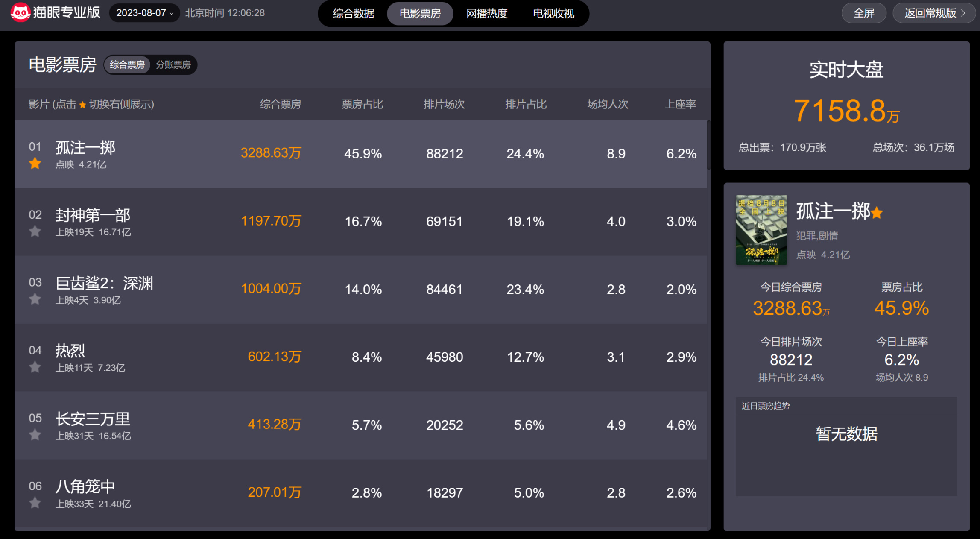This screenshot has width=980, height=539.
Task: Star the 长安三万里 movie row
Action: 35,435
